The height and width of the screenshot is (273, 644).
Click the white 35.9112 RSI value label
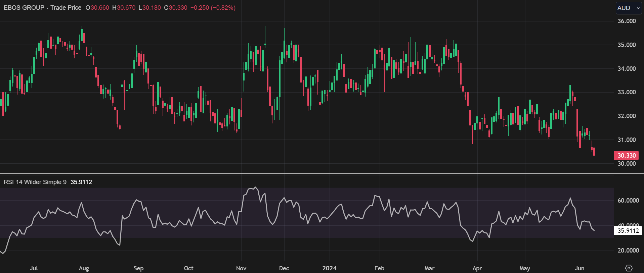[x=628, y=231]
